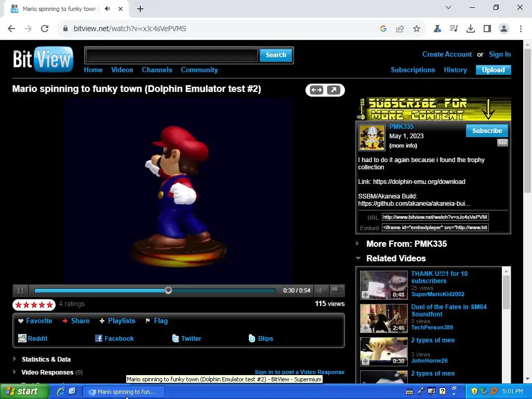The image size is (532, 399).
Task: Rate the video five stars
Action: click(49, 304)
